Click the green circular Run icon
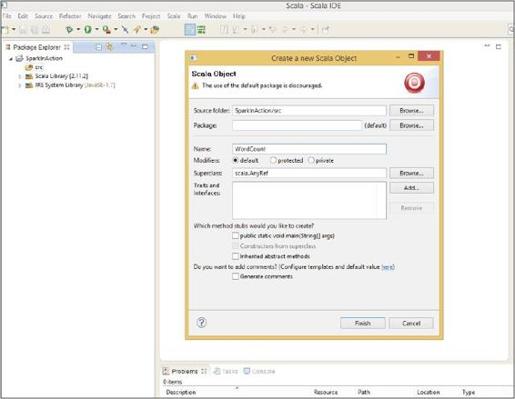515x399 pixels. [88, 30]
